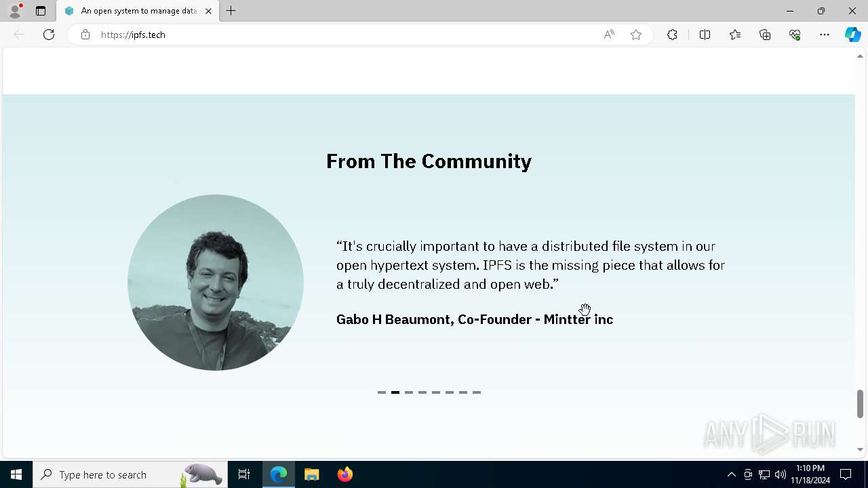
Task: Open the network tray icon
Action: 764,474
